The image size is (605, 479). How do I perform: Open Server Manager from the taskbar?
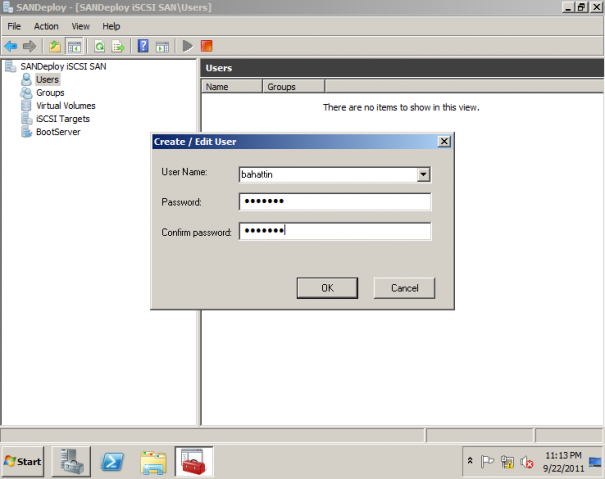(71, 461)
